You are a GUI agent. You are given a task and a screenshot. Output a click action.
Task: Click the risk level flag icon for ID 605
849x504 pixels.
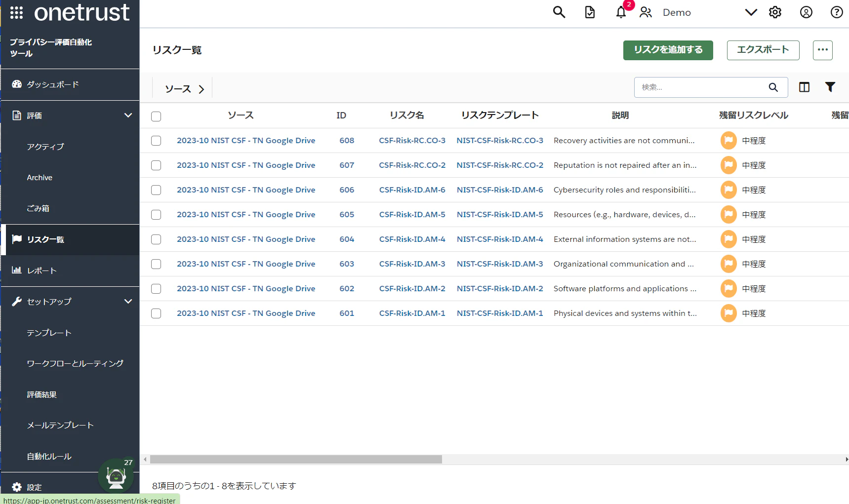(728, 215)
